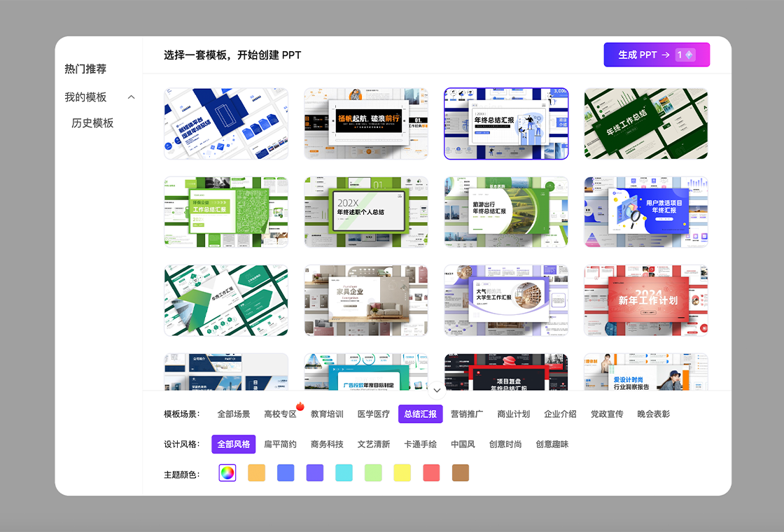This screenshot has height=532, width=784.
Task: Select the 商务科技 design style
Action: tap(328, 444)
